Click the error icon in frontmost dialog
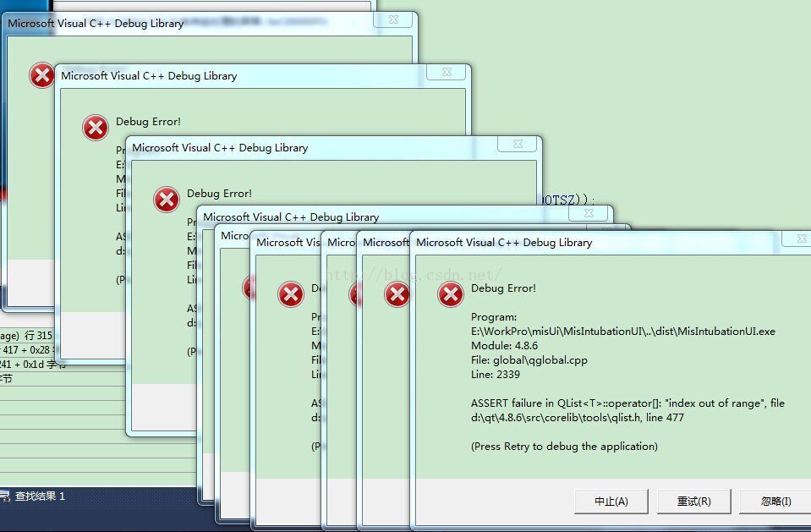The height and width of the screenshot is (532, 811). click(451, 294)
